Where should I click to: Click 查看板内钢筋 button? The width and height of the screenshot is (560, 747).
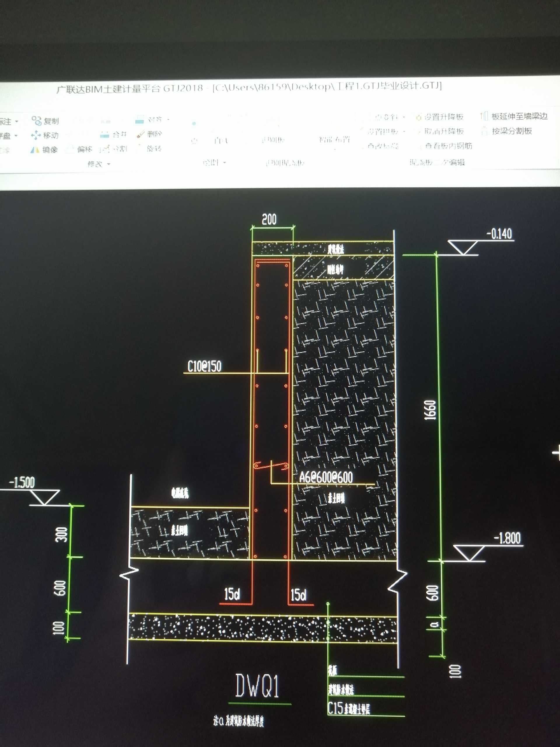pyautogui.click(x=445, y=146)
